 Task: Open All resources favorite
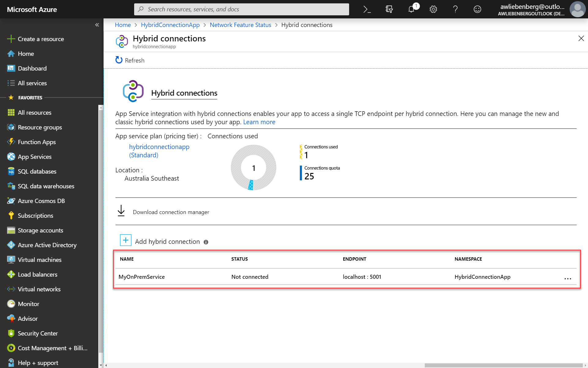coord(34,113)
